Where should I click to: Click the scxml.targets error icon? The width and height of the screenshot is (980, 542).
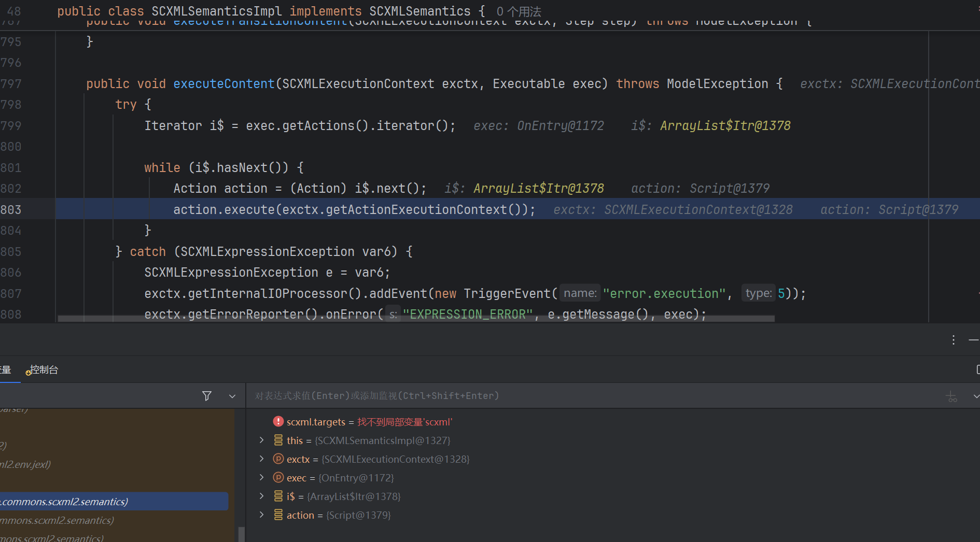click(278, 422)
